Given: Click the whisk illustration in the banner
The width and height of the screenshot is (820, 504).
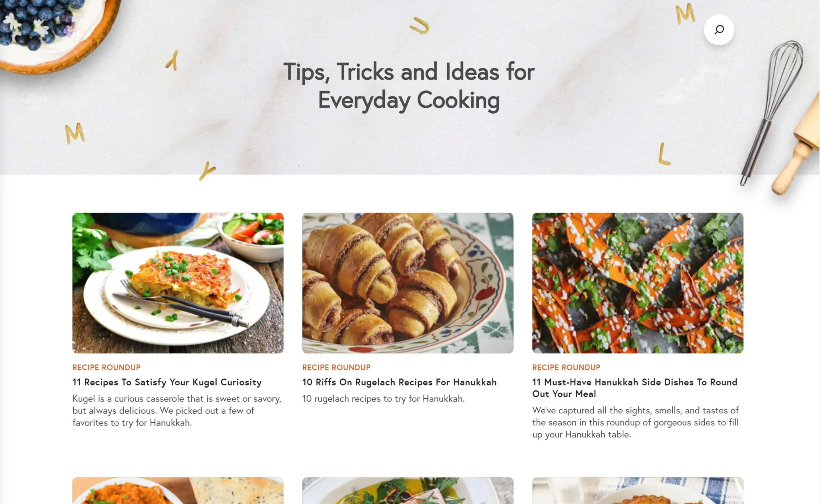Looking at the screenshot, I should coord(772,112).
